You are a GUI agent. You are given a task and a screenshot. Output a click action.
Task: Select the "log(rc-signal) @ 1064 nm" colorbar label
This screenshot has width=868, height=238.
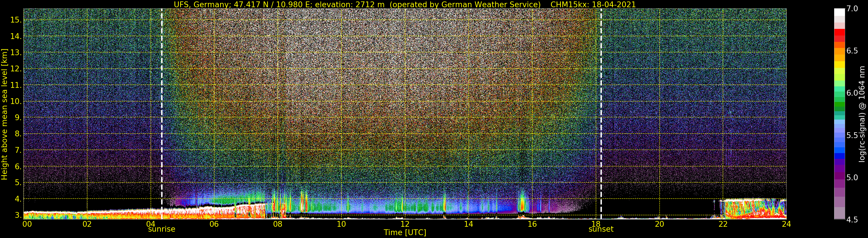862,114
